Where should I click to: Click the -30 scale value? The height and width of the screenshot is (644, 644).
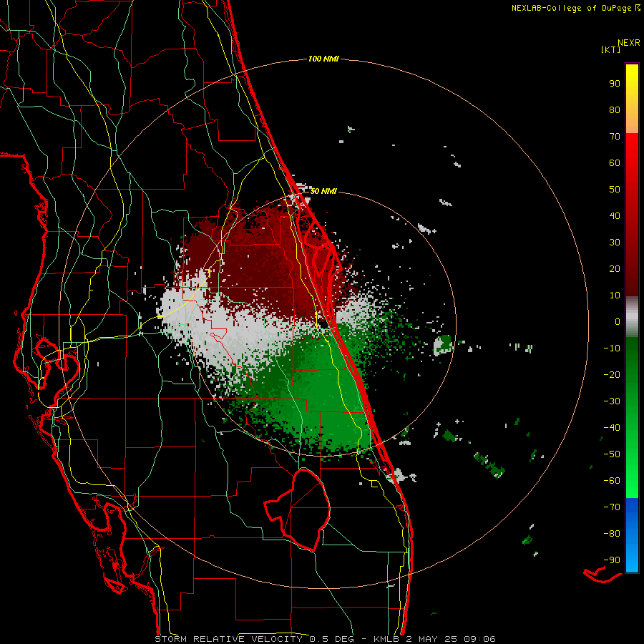[x=612, y=401]
